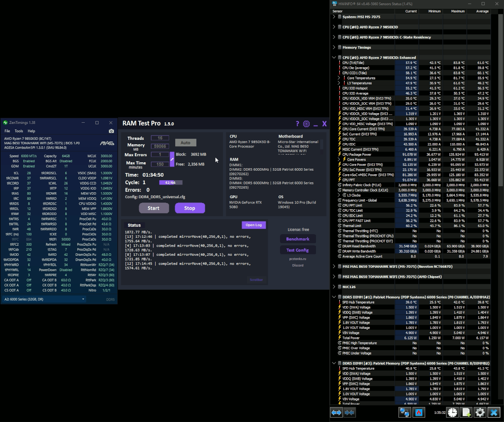The width and height of the screenshot is (504, 422).
Task: Expand Nuvoton NCT6687D sensor group
Action: click(x=334, y=266)
